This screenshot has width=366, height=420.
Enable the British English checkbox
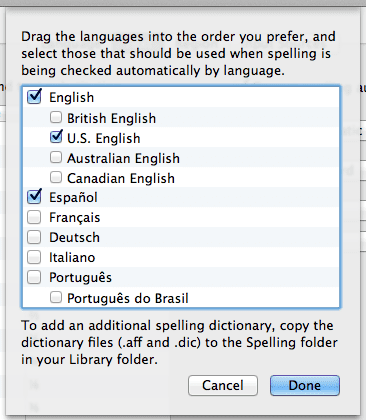[x=56, y=117]
